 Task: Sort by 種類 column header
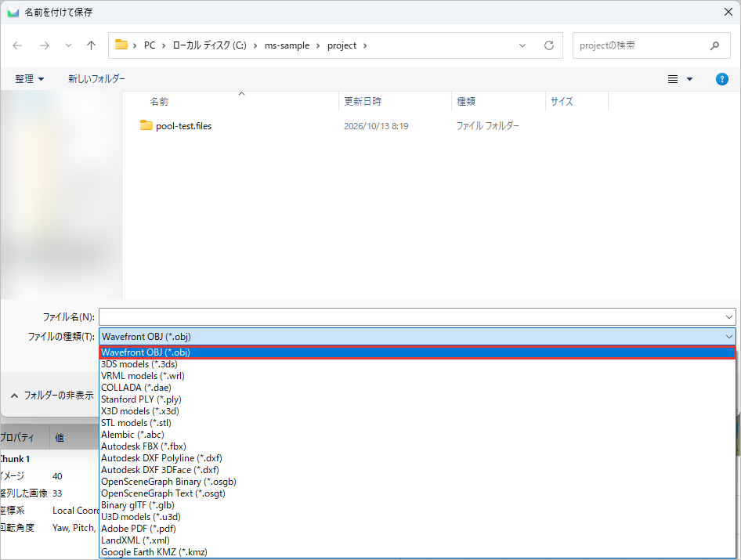pos(498,101)
